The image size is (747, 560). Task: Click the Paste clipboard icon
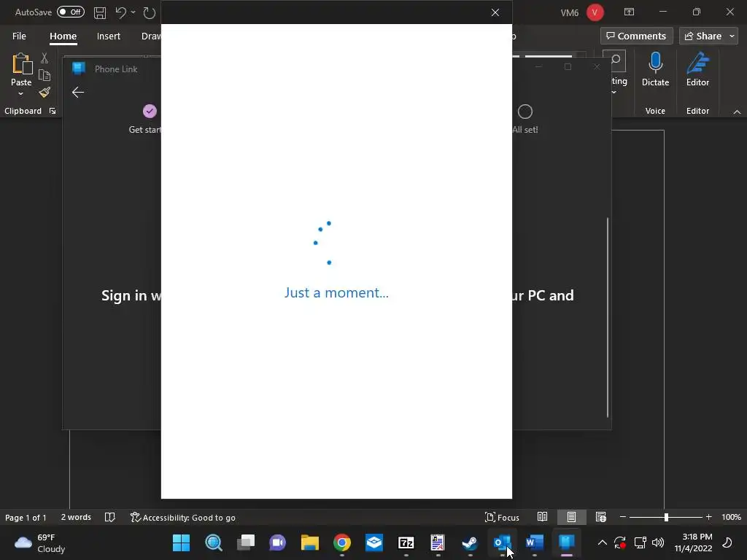[21, 64]
